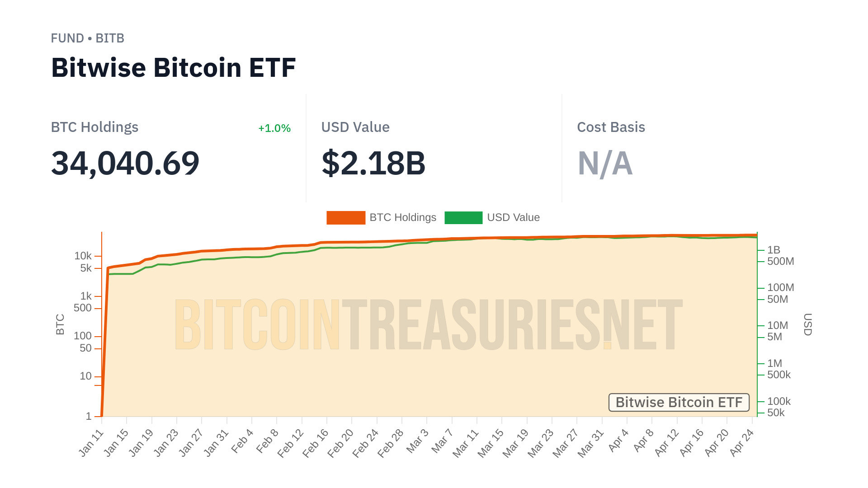Click the FUND • BITB breadcrumb text
This screenshot has height=488, width=868.
pos(87,38)
